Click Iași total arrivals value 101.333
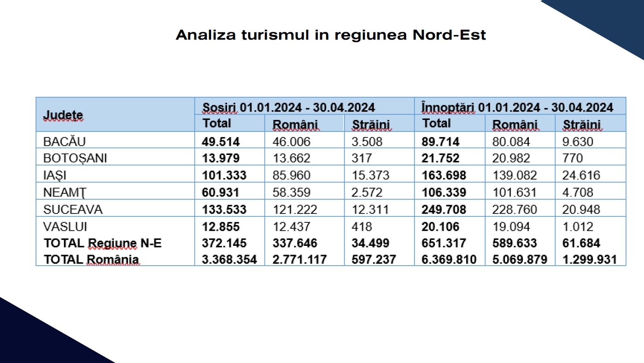 pos(224,175)
